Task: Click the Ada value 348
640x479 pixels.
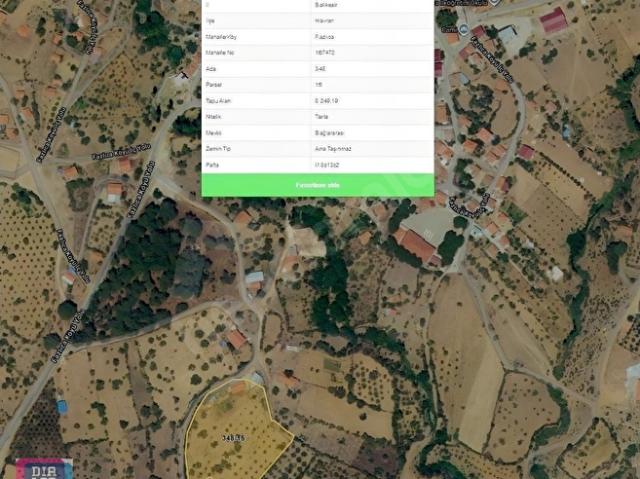Action: (320, 69)
